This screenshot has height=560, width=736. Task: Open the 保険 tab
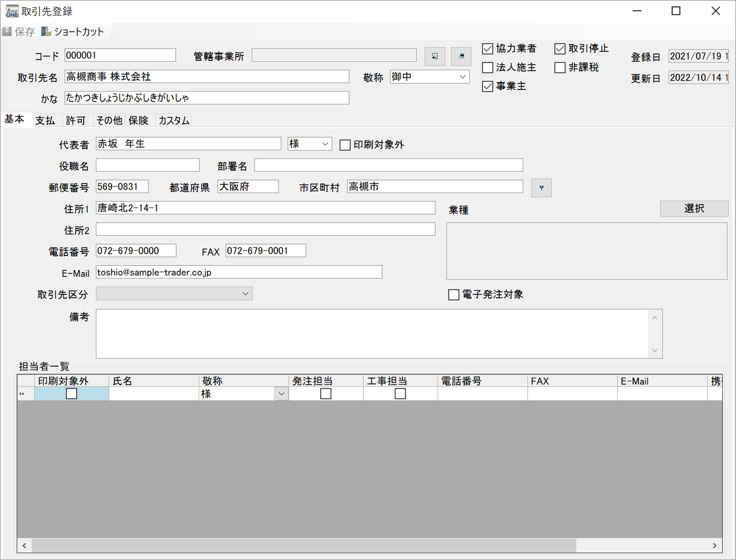coord(139,120)
